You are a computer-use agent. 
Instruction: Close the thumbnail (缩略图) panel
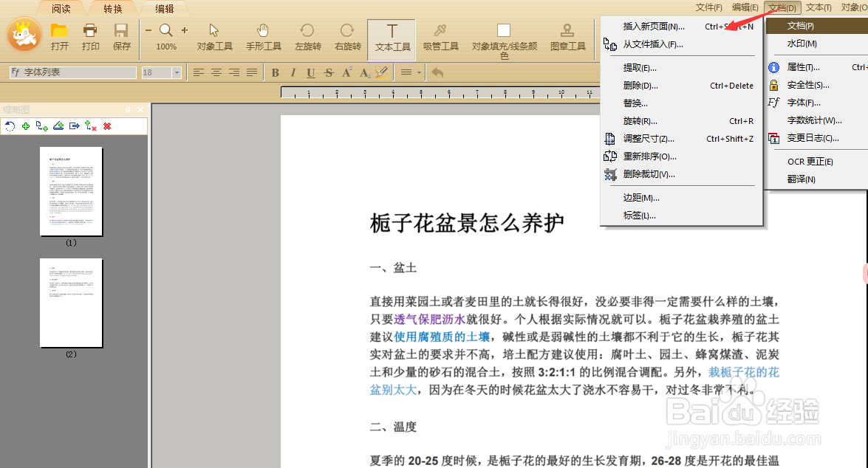click(140, 109)
